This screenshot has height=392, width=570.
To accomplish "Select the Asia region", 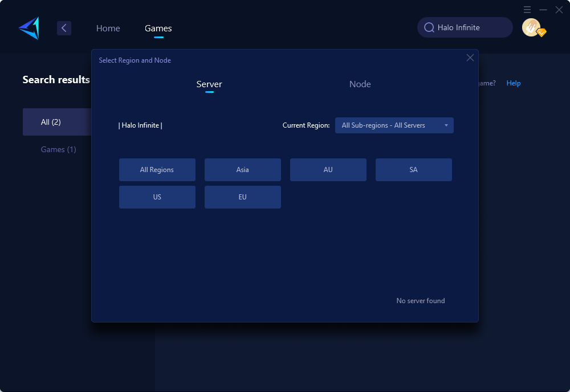I will point(242,170).
